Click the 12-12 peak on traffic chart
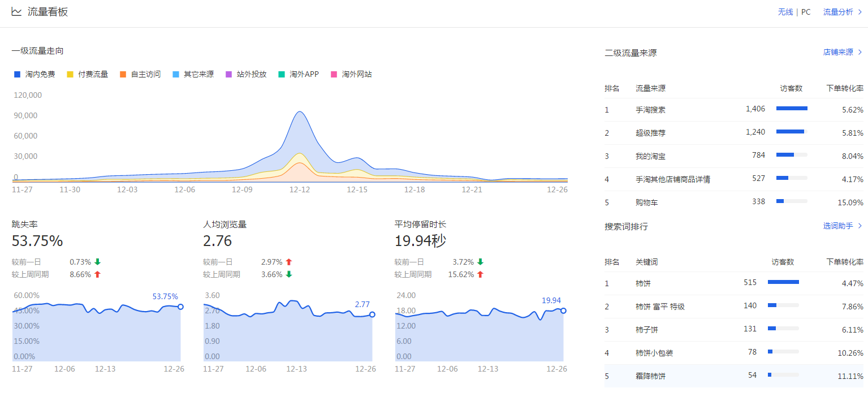Screen dimensions: 868x401 tap(300, 112)
